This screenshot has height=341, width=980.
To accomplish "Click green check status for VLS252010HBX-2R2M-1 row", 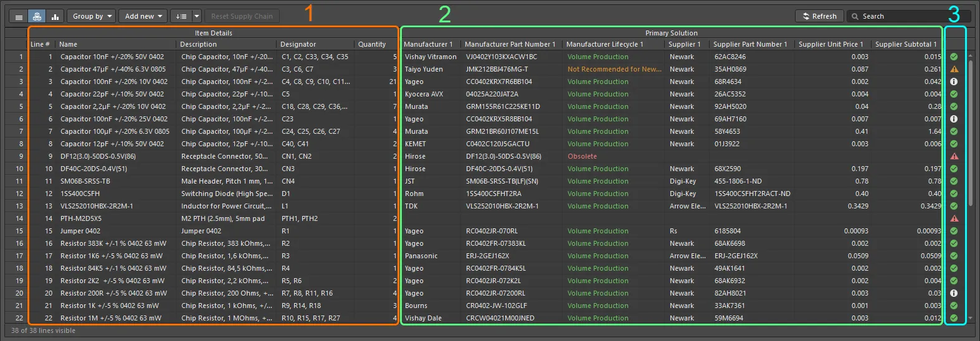I will pos(954,206).
